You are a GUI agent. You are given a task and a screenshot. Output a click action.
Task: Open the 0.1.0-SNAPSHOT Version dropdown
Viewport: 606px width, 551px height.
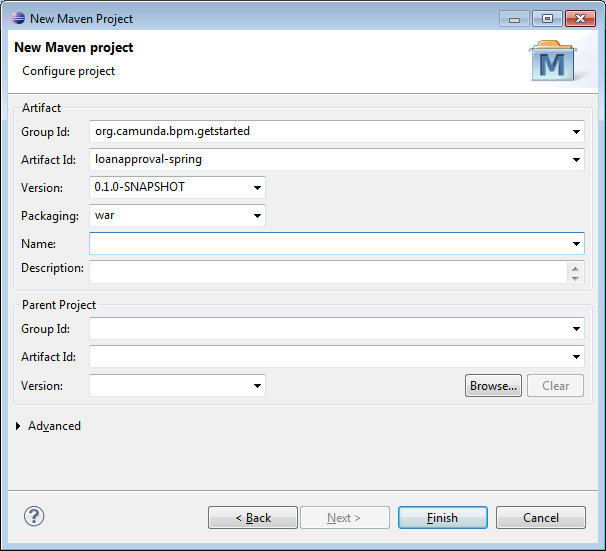[258, 188]
